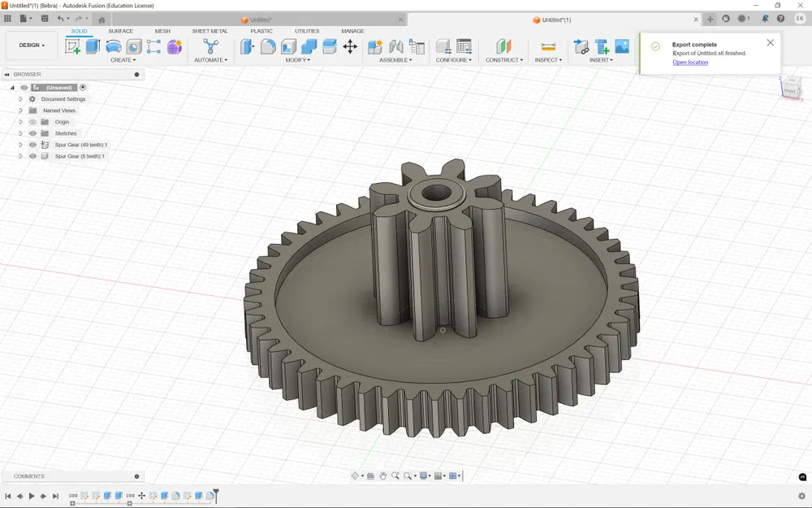Click the Press Pull icon in Modify
The height and width of the screenshot is (508, 812).
tap(245, 46)
